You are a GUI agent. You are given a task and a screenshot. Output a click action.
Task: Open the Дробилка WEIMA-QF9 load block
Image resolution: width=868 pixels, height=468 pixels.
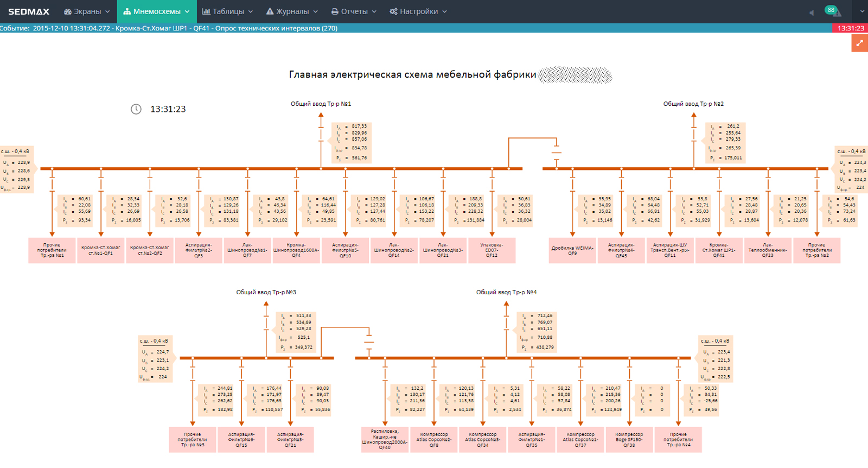[572, 250]
